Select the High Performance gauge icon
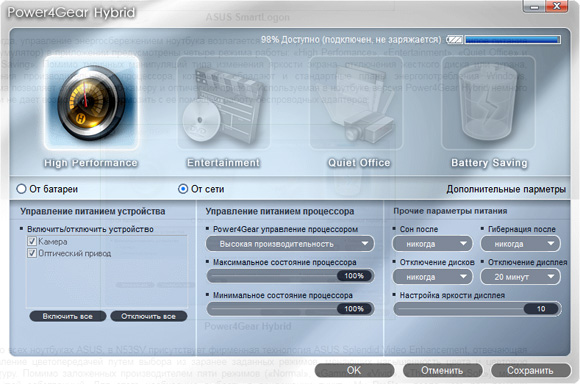Image resolution: width=580 pixels, height=384 pixels. tap(91, 102)
